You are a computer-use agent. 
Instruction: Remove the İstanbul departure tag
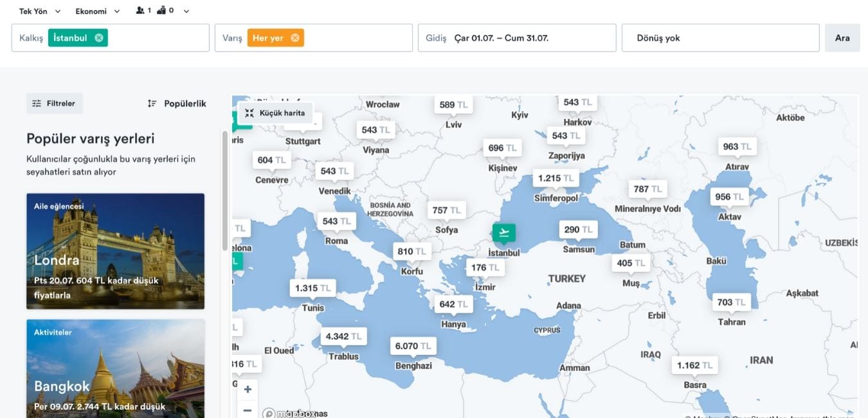(99, 38)
